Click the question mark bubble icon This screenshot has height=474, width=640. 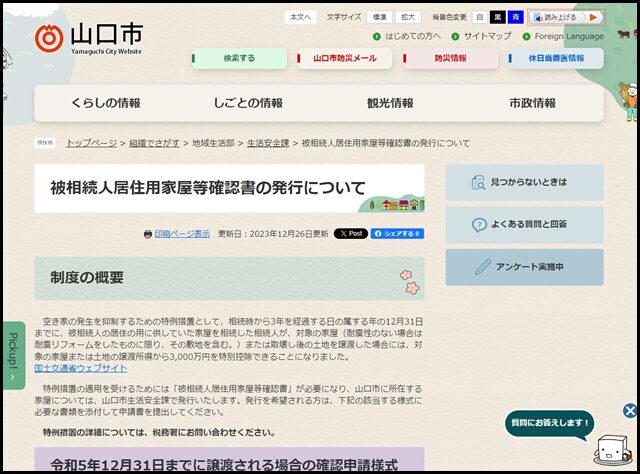[x=479, y=225]
